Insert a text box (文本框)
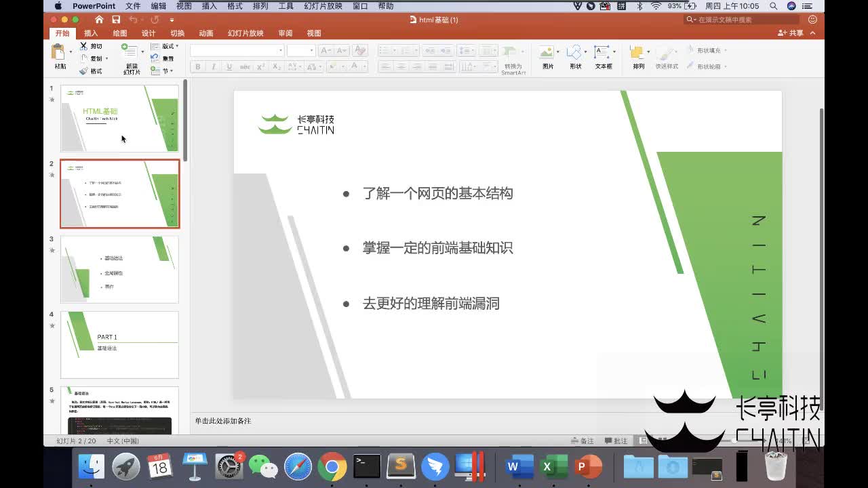 click(x=603, y=58)
